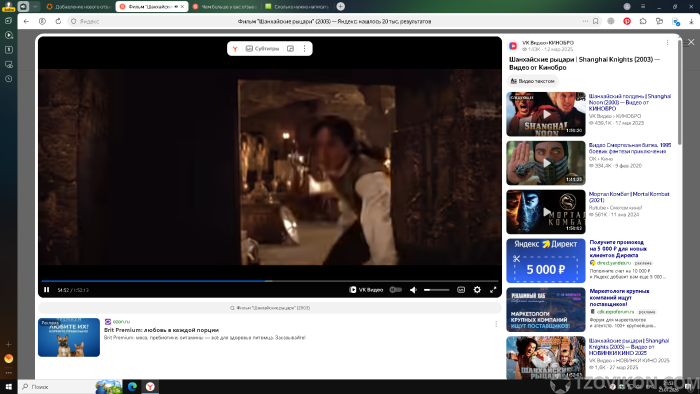Viewport: 700px width, 394px height.
Task: Open sidebar video player icon
Action: pyautogui.click(x=8, y=35)
